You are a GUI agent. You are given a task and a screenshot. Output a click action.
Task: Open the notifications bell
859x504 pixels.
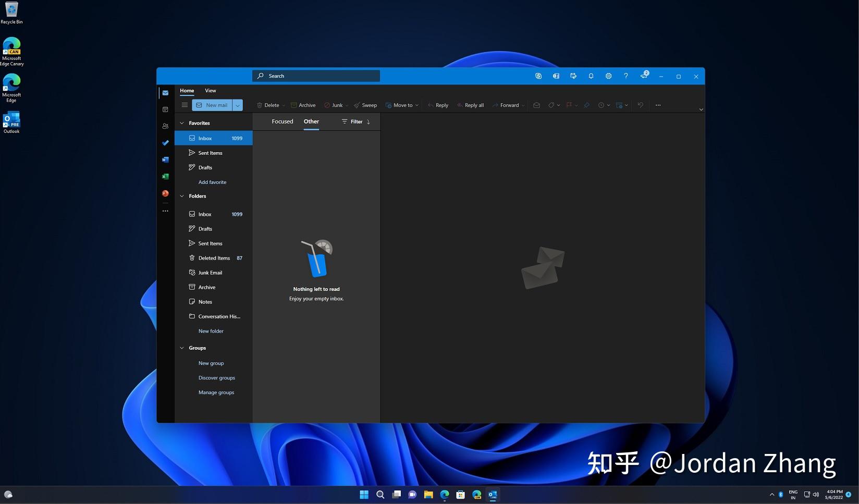pos(591,76)
